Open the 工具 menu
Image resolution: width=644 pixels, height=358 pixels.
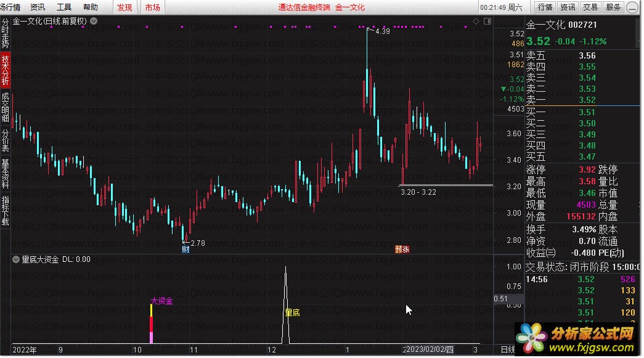63,7
